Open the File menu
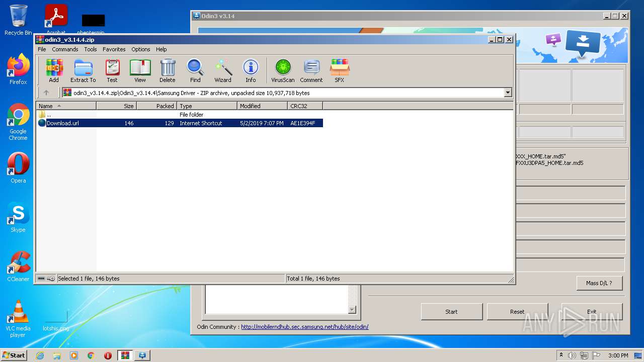This screenshot has width=644, height=362. [42, 49]
